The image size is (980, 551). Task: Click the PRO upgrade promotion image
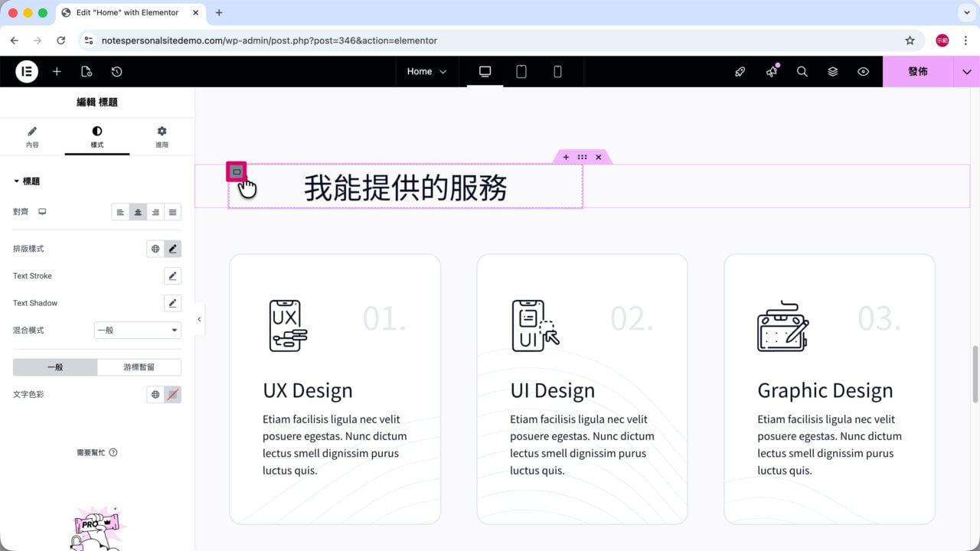(x=97, y=528)
